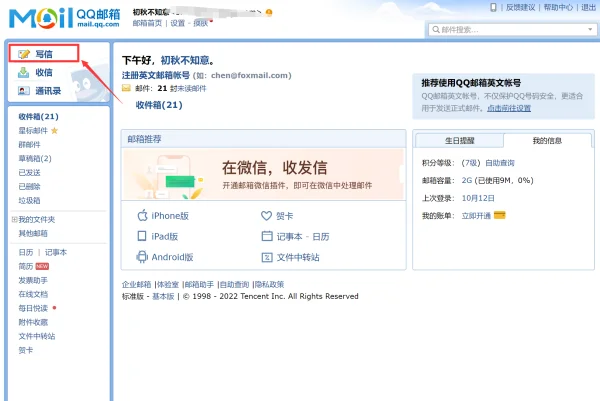The image size is (600, 401).
Task: Open main 收件箱(21) link in content area
Action: 159,105
